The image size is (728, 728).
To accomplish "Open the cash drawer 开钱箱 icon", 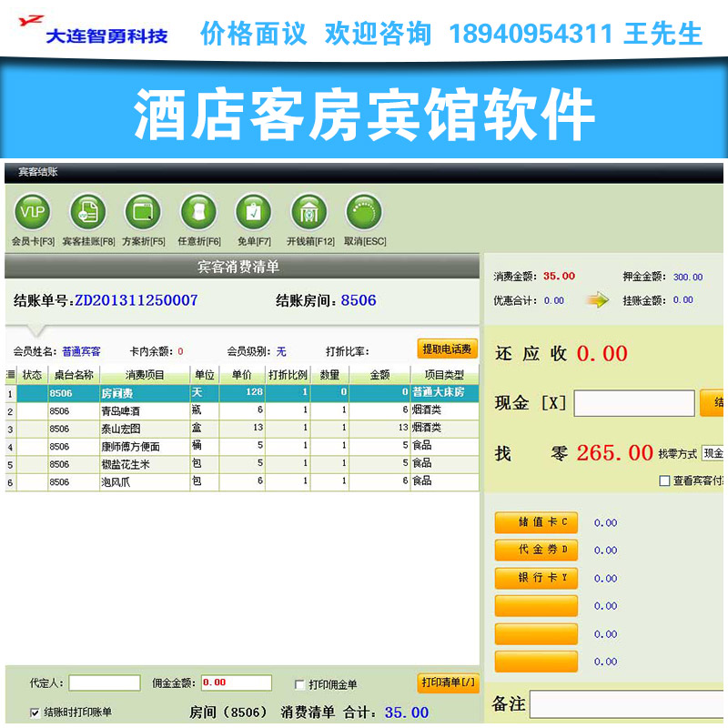I will [x=308, y=213].
